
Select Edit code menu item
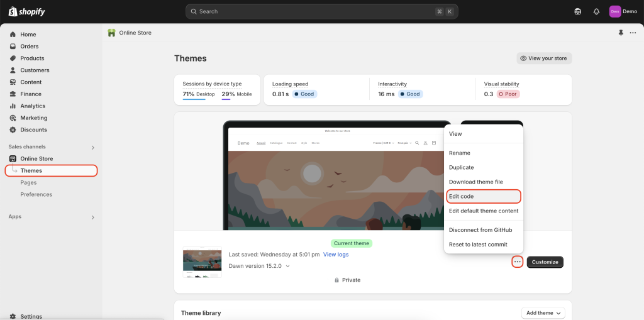click(x=484, y=196)
